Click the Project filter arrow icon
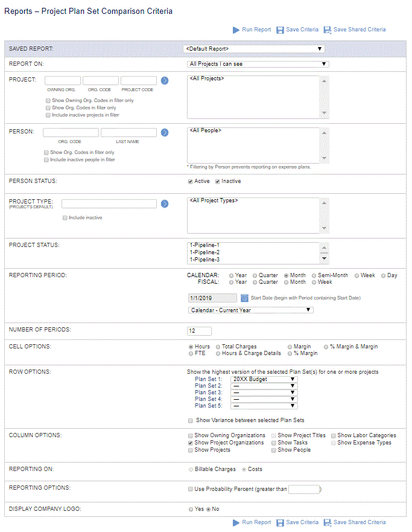Image resolution: width=412 pixels, height=532 pixels. tap(164, 80)
